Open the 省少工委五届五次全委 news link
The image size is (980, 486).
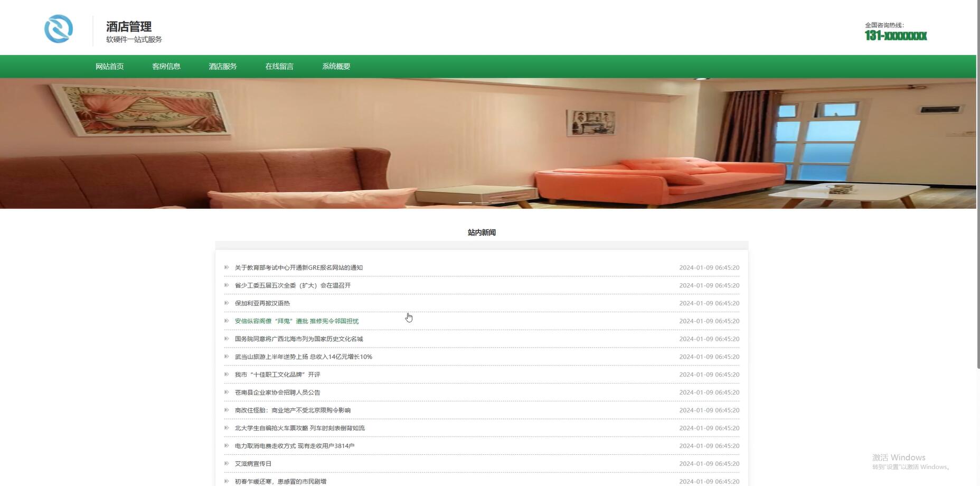pyautogui.click(x=293, y=285)
